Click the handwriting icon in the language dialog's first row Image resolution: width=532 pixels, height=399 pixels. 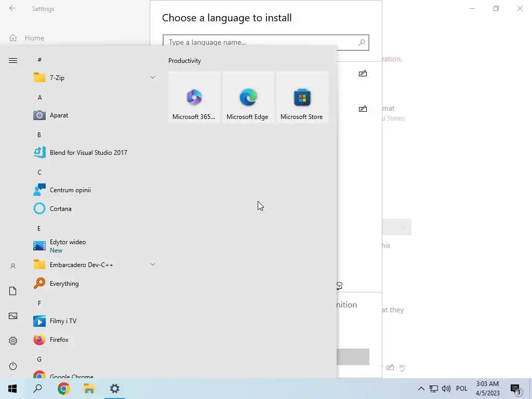point(363,73)
